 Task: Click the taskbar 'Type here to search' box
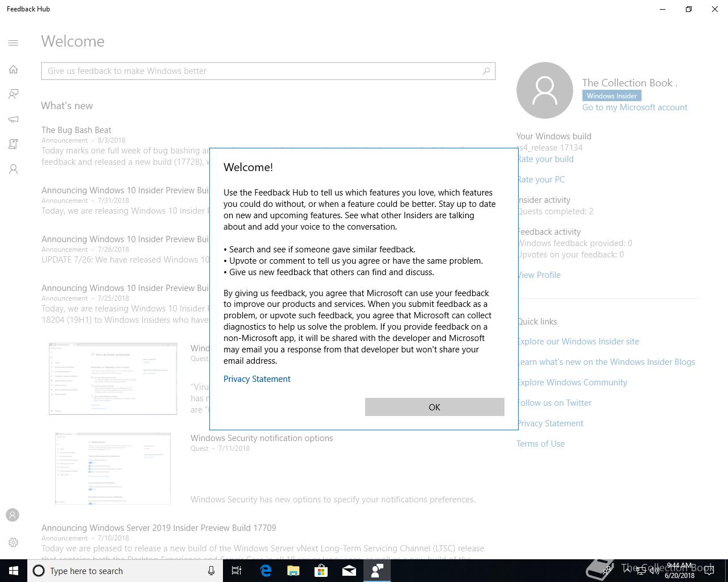(125, 571)
